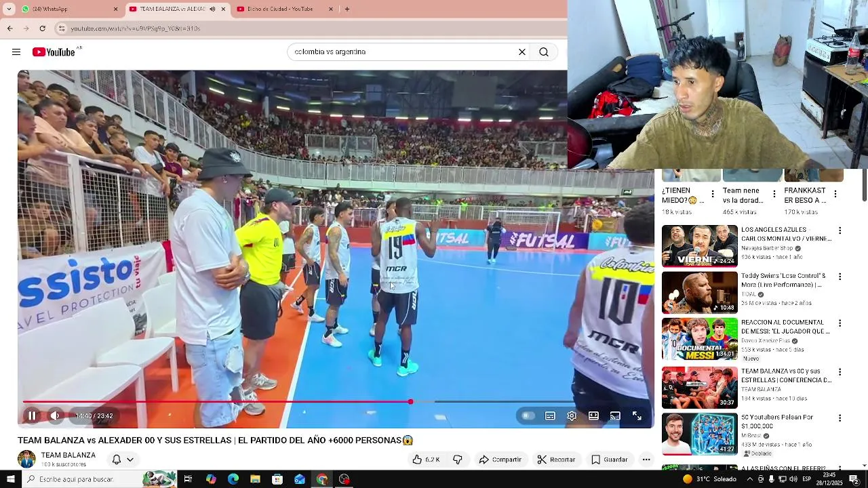868x488 pixels.
Task: Close the WhatsApp tab
Action: coord(115,9)
